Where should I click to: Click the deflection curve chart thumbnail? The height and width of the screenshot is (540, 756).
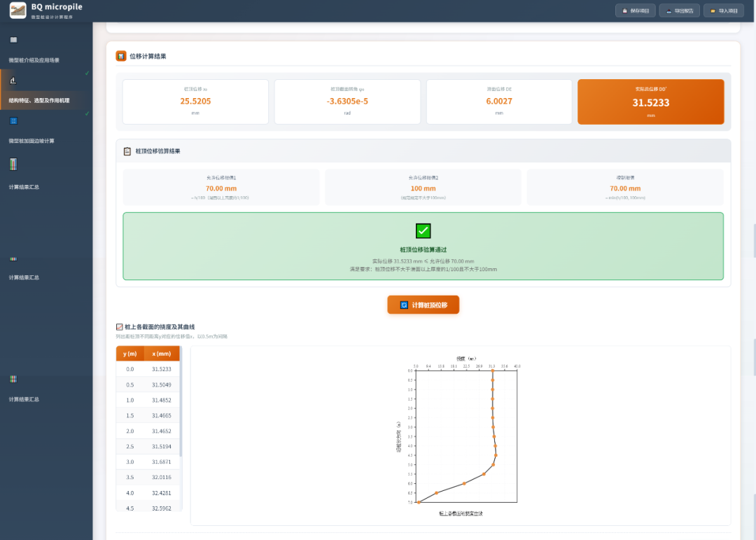coord(461,436)
